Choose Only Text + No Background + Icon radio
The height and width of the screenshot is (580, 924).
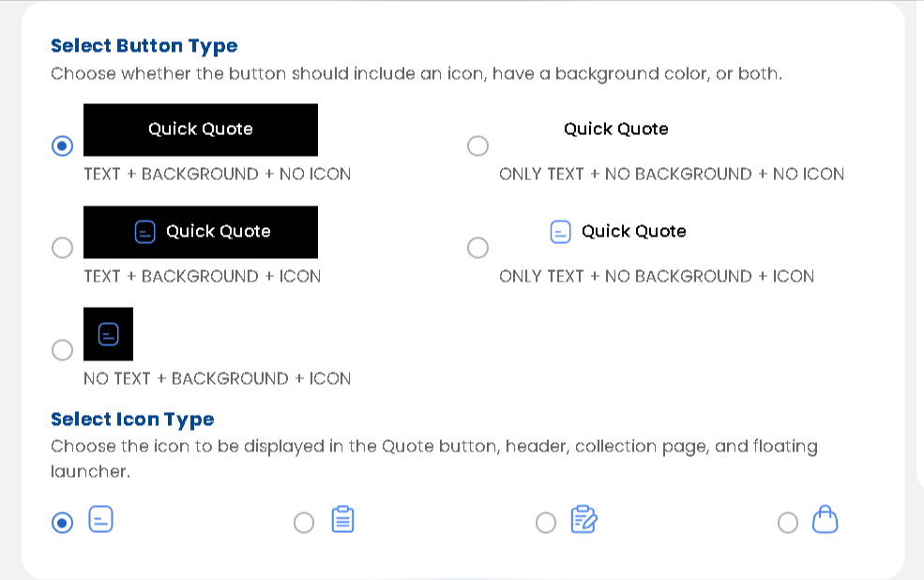pos(477,248)
